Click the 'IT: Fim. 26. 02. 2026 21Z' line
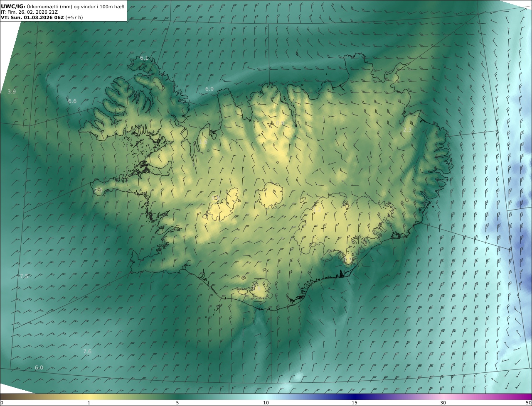Viewport: 532px width, 406px height. (29, 12)
